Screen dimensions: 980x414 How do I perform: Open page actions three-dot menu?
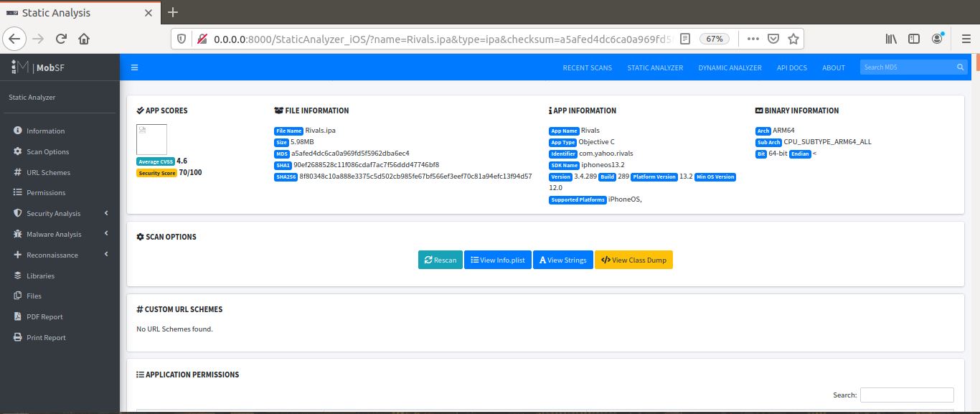pyautogui.click(x=753, y=39)
